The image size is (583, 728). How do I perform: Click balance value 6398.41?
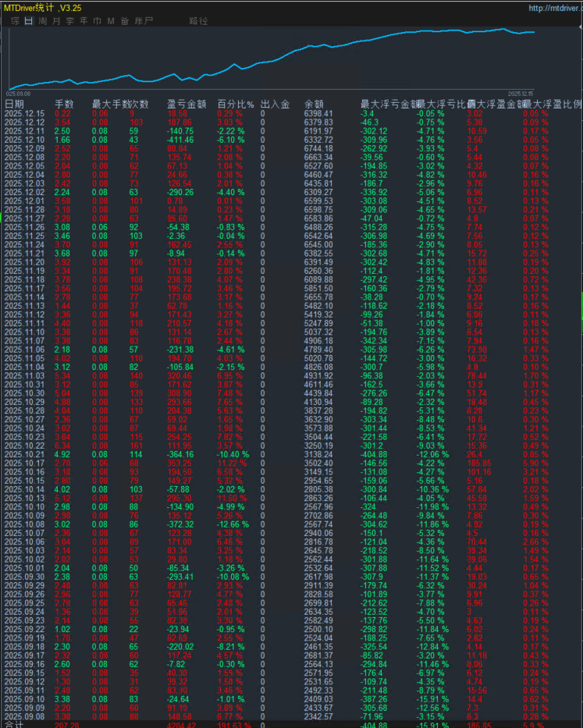tap(318, 114)
